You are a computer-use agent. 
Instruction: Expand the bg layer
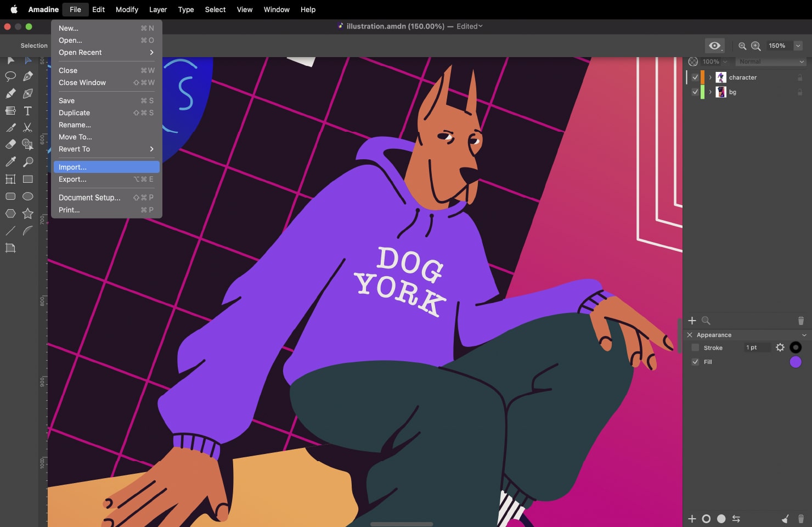click(710, 92)
